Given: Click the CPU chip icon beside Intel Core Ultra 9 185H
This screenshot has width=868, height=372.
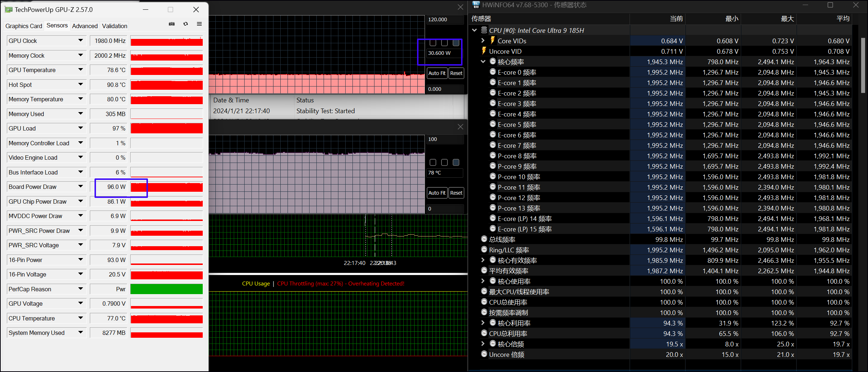Looking at the screenshot, I should coord(484,30).
